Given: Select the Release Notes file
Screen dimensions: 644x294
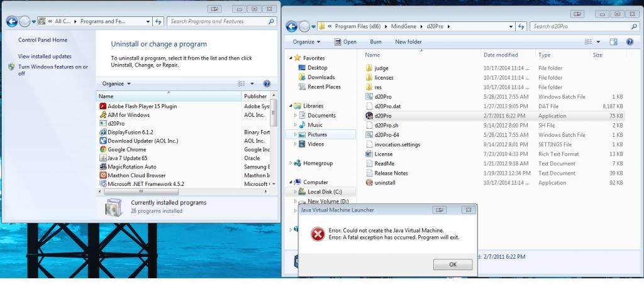Looking at the screenshot, I should [391, 173].
